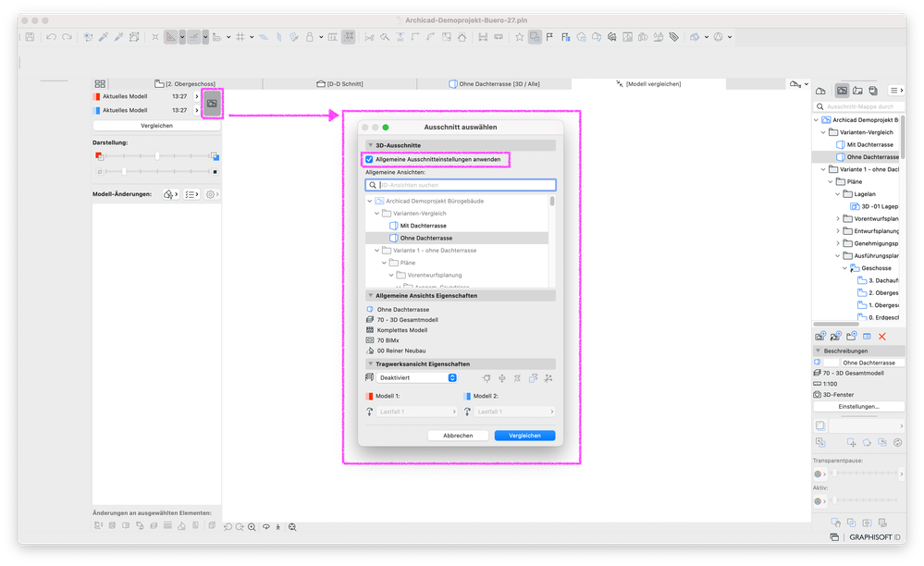
Task: Switch Navigator to the Ausschnitt-Mappe icon
Action: point(842,91)
